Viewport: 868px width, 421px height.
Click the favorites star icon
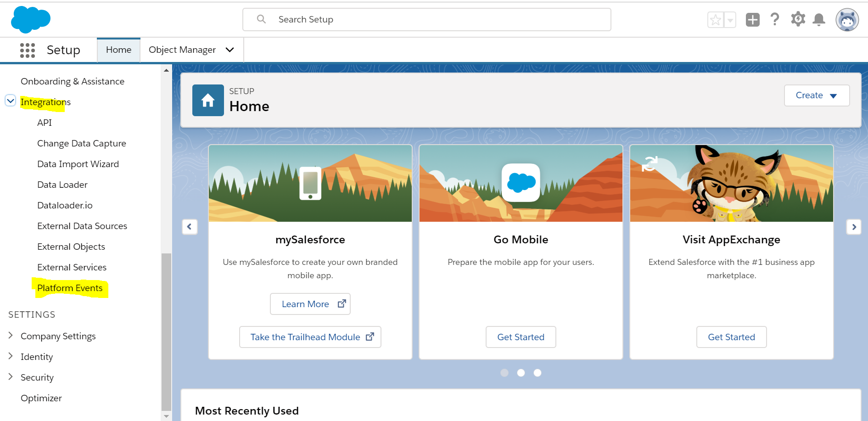tap(716, 20)
